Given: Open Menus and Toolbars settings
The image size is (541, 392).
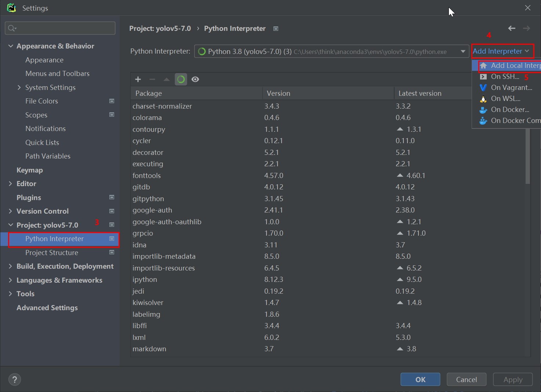Looking at the screenshot, I should pos(57,73).
